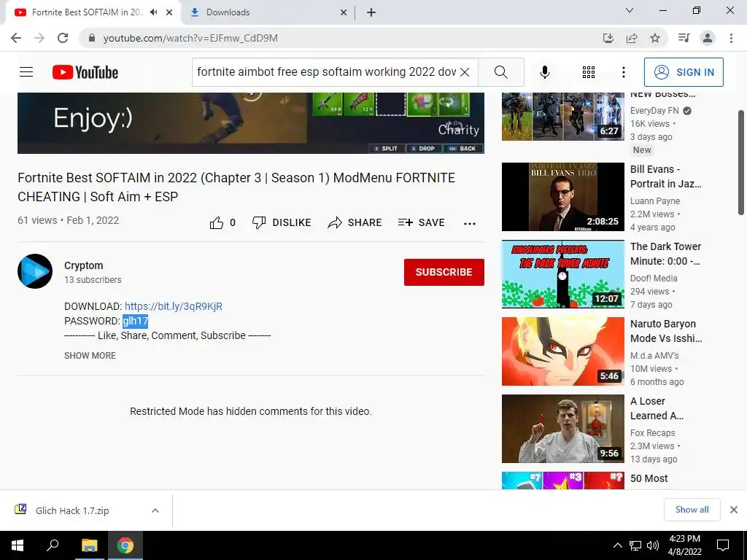Open the 50 Most video title
This screenshot has height=560, width=747.
tap(649, 478)
